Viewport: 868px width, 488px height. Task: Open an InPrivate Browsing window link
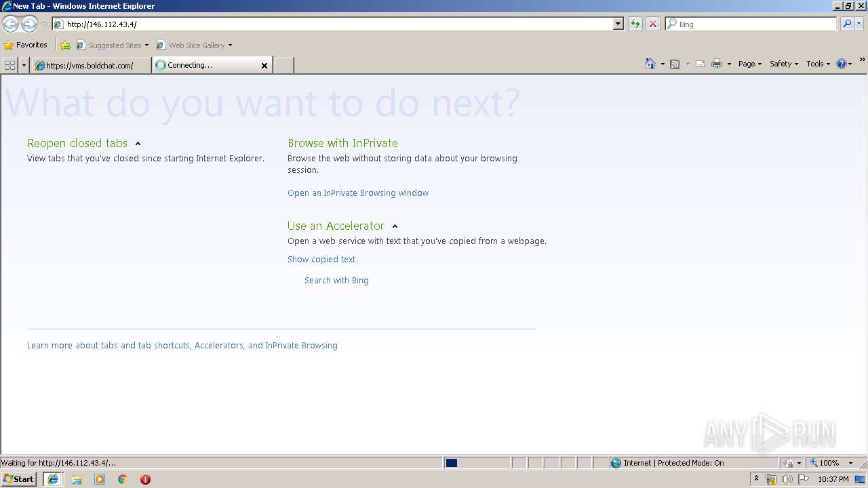point(358,193)
